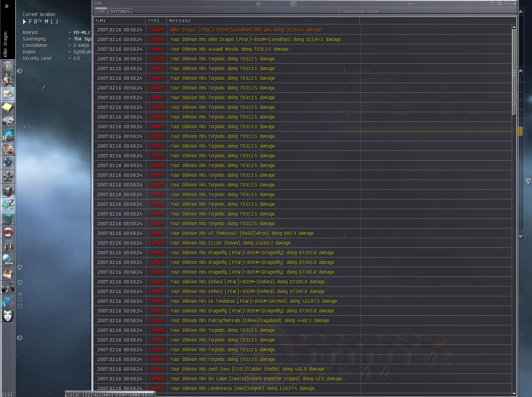532x397 pixels.
Task: Collapse the Selected Item panel double chevron
Action: coord(521,12)
